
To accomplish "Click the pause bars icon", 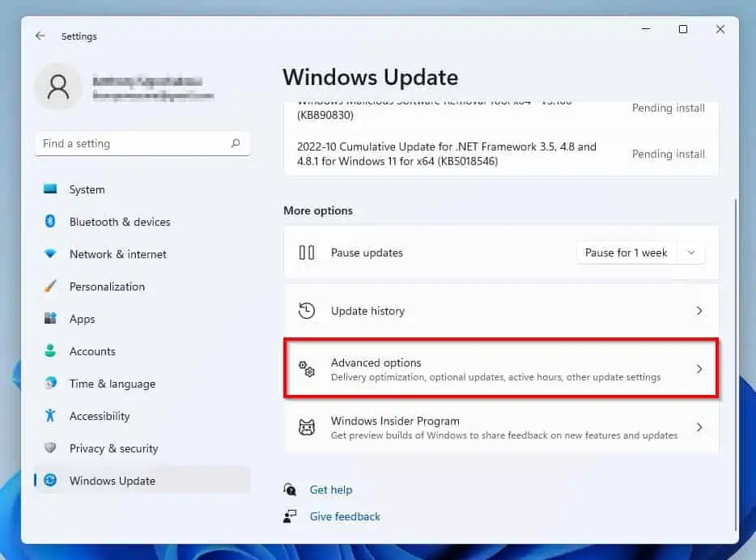I will pyautogui.click(x=307, y=252).
